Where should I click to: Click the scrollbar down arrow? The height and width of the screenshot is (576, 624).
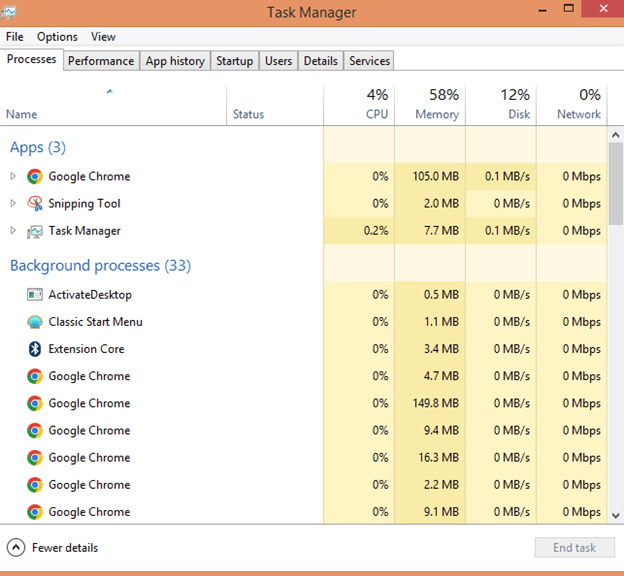click(x=616, y=515)
